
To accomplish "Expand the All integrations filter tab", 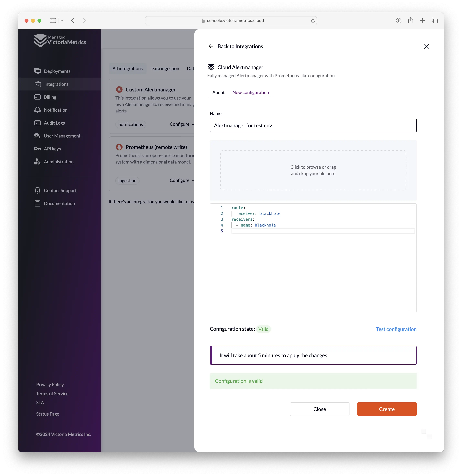I will click(x=127, y=68).
